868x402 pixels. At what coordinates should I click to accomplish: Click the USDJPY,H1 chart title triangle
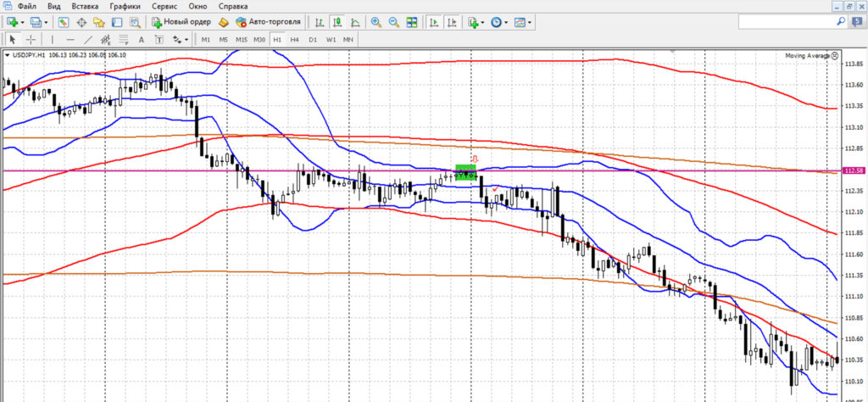(7, 55)
